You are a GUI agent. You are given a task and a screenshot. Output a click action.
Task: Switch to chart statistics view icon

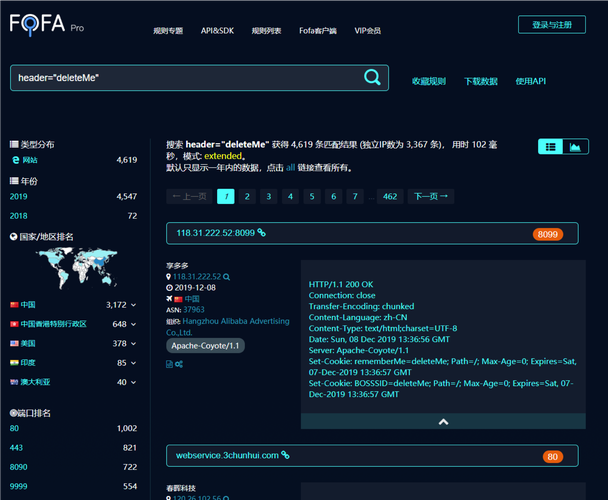tap(575, 147)
